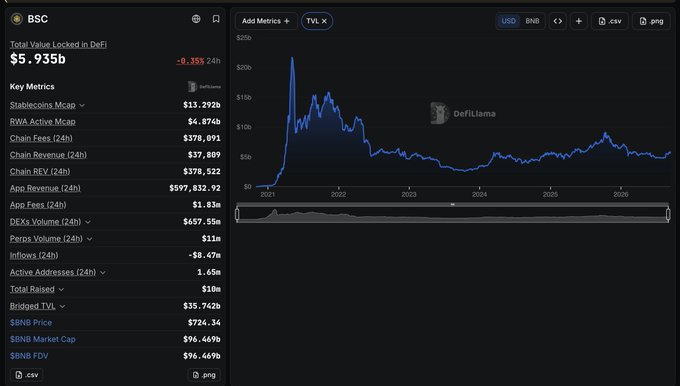Click the Key Metrics heading
The height and width of the screenshot is (386, 680).
(x=32, y=86)
